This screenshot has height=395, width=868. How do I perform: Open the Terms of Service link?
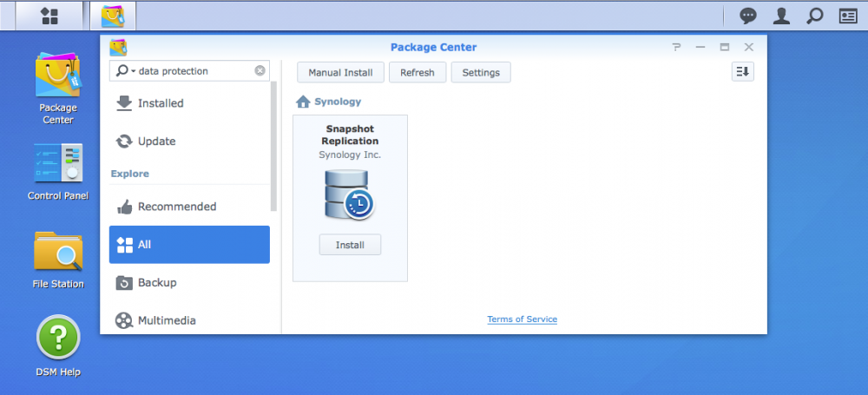tap(522, 319)
